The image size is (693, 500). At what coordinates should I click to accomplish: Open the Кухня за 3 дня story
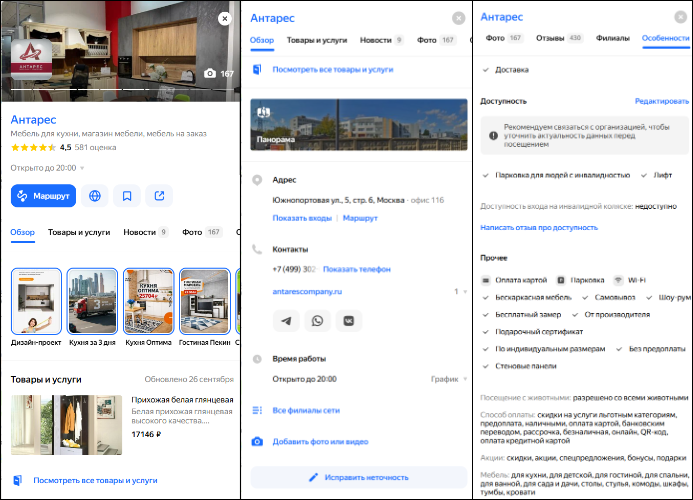pos(92,301)
